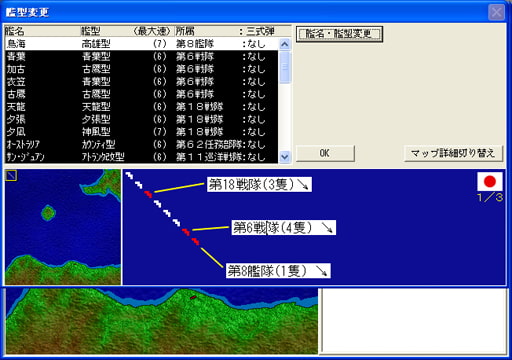The height and width of the screenshot is (360, 512).
Task: Click the ship list scroll down arrow
Action: click(285, 157)
